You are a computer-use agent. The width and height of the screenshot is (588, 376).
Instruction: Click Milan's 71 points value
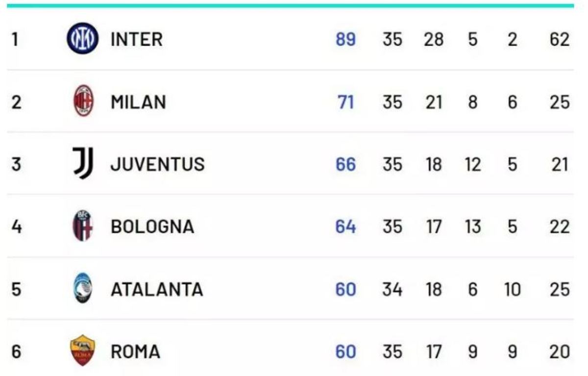point(345,102)
